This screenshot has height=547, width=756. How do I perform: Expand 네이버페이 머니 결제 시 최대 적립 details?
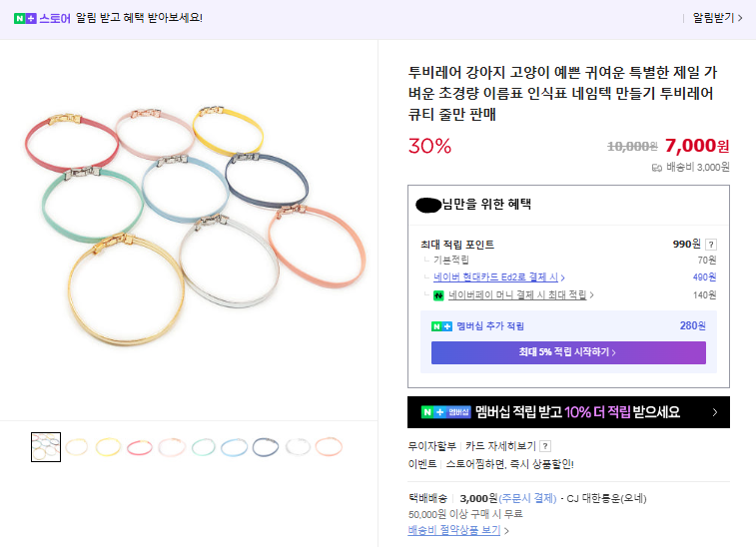point(521,295)
